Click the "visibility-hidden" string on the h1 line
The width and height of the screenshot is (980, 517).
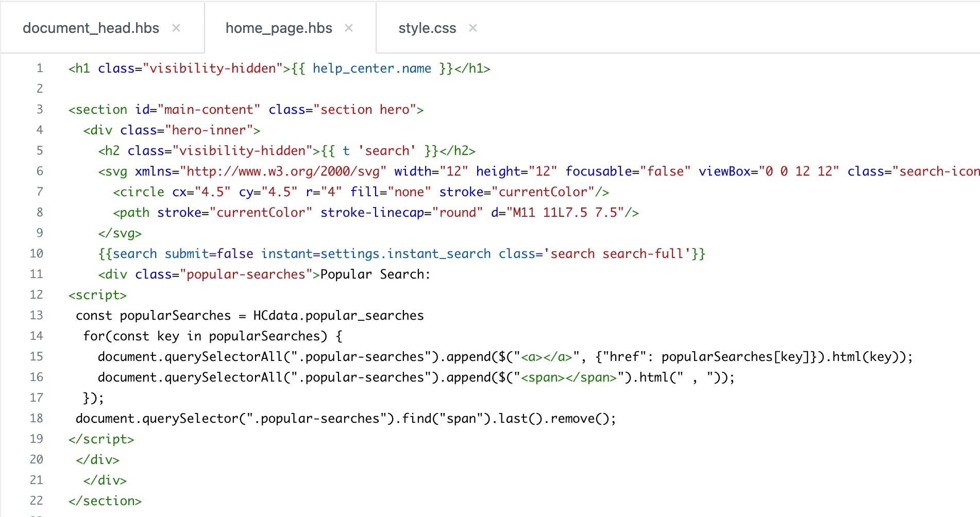213,68
